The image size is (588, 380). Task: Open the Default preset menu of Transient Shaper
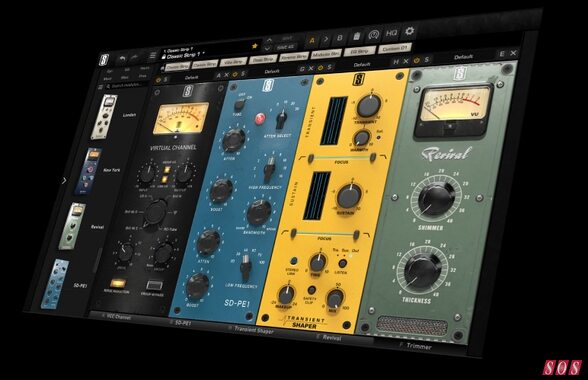click(x=362, y=65)
